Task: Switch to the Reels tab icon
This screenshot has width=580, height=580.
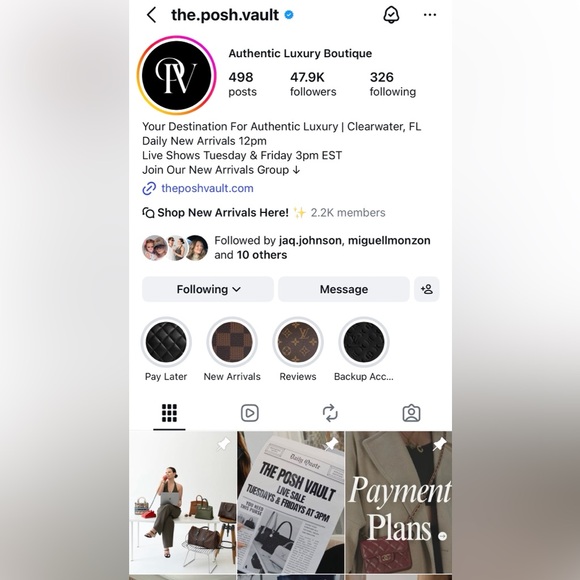Action: pyautogui.click(x=250, y=413)
